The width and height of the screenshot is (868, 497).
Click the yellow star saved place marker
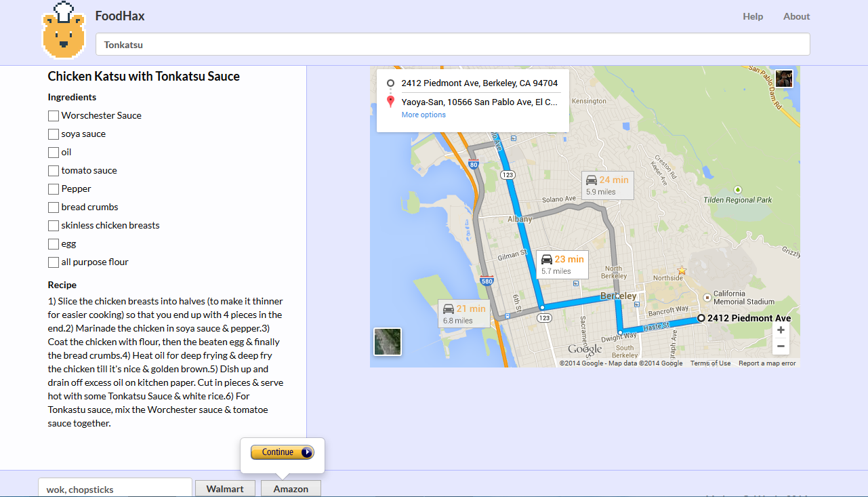tap(682, 271)
